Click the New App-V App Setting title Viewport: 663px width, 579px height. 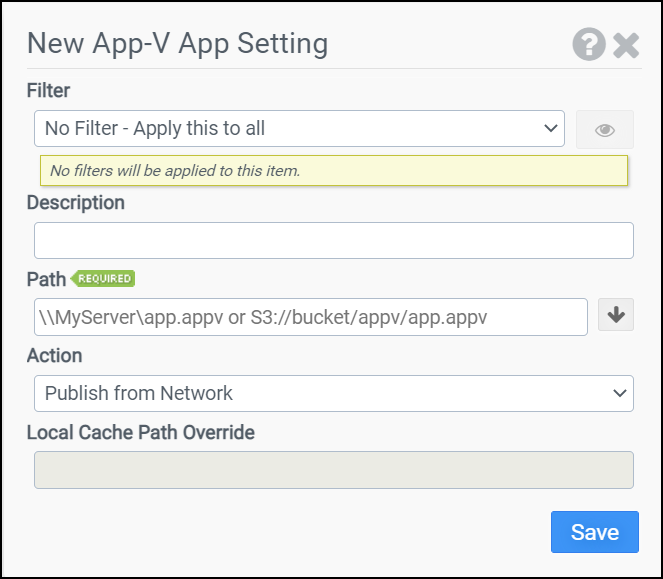[177, 44]
